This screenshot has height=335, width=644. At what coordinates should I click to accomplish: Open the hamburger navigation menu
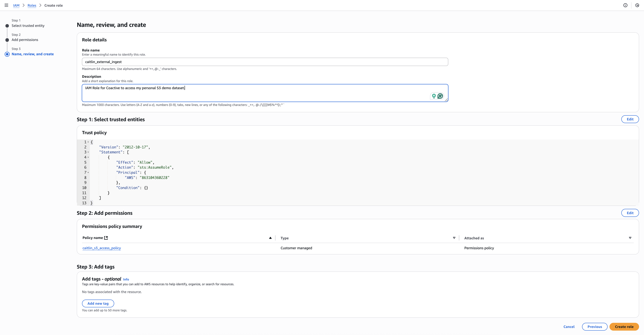6,5
